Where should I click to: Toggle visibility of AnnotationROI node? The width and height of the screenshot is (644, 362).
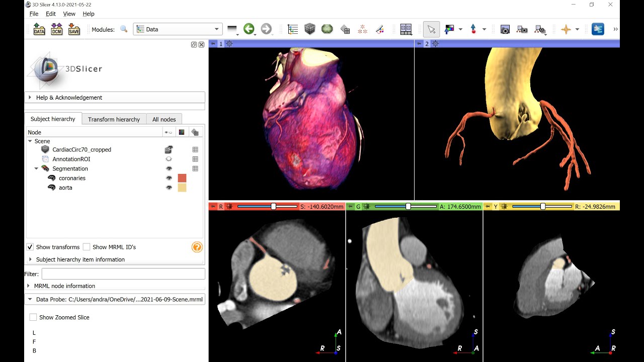[x=169, y=159]
